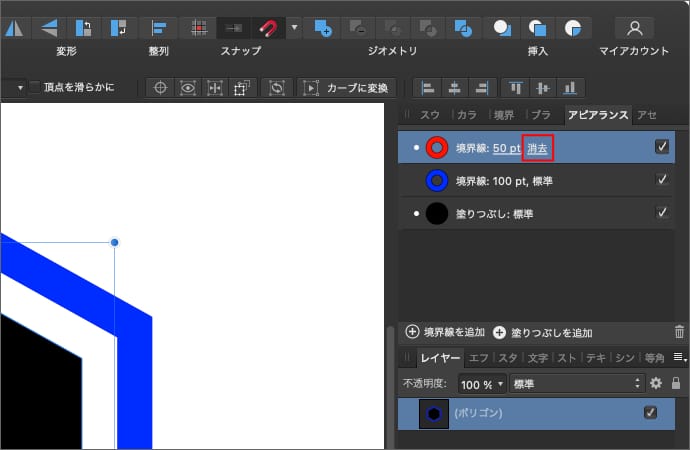Switch to the レイヤー tab
Image resolution: width=690 pixels, height=450 pixels.
[x=440, y=357]
